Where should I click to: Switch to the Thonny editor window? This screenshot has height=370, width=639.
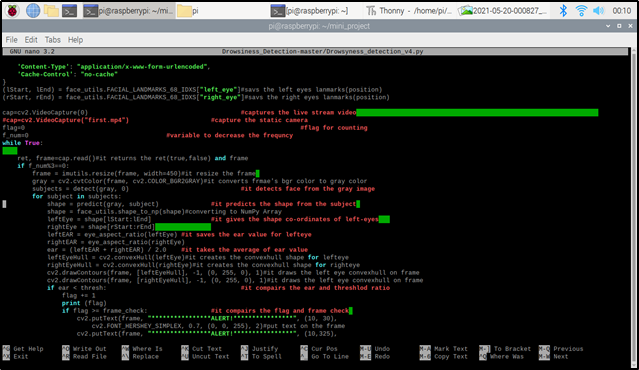(409, 11)
